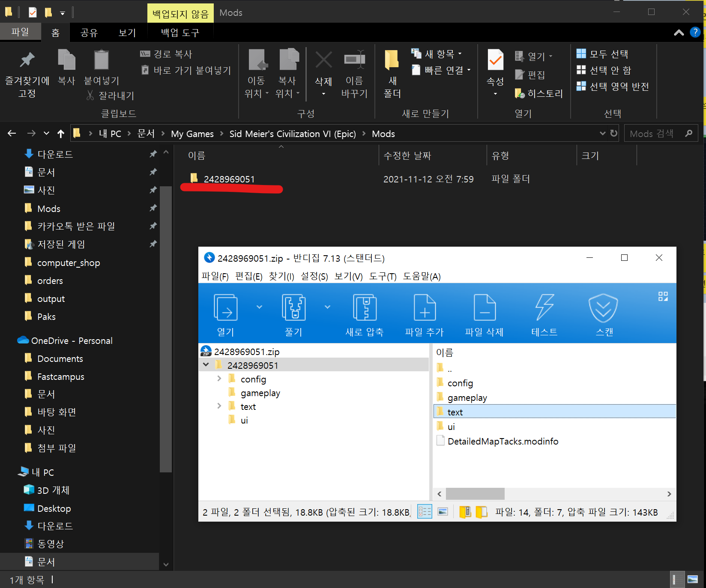Open 새 항목 new item dropdown
The image size is (706, 588).
pyautogui.click(x=437, y=54)
